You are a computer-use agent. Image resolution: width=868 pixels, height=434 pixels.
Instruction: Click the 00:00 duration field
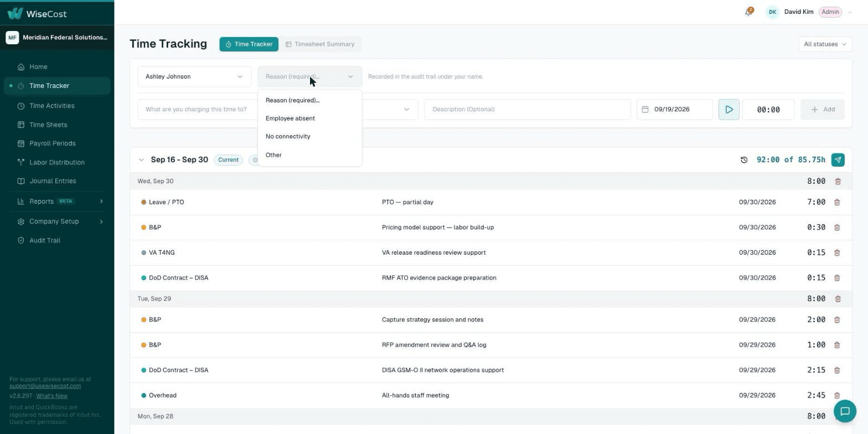coord(768,110)
